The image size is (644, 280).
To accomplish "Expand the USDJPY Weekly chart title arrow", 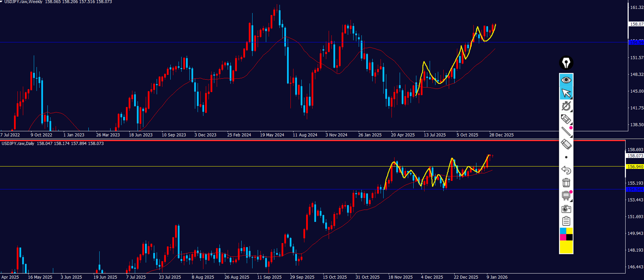I will [x=2, y=2].
